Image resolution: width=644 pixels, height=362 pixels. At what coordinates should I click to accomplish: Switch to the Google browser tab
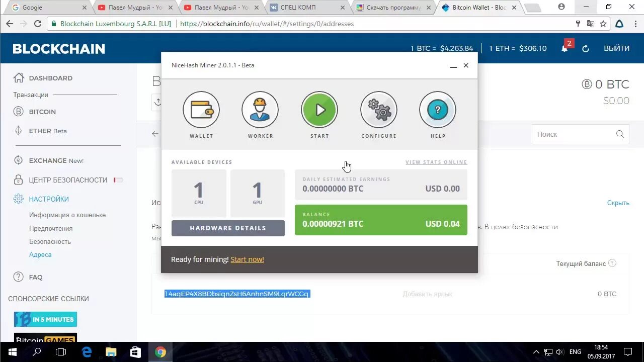(x=49, y=8)
